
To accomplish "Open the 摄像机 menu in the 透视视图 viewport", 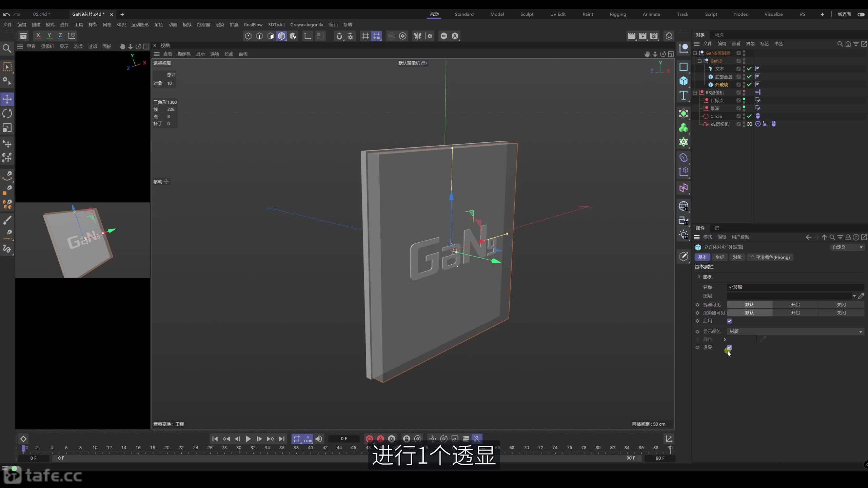I will point(184,54).
